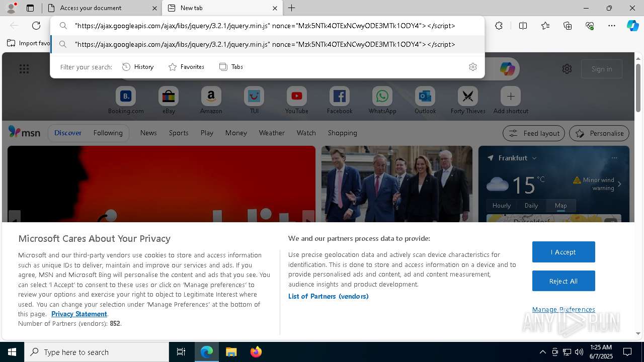Open the Windows Start menu

coord(12,352)
